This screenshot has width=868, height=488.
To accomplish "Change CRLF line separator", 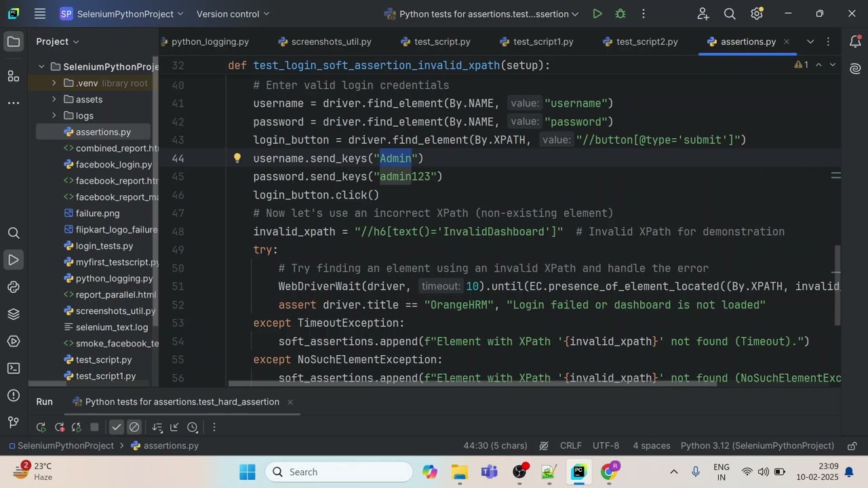I will point(571,446).
